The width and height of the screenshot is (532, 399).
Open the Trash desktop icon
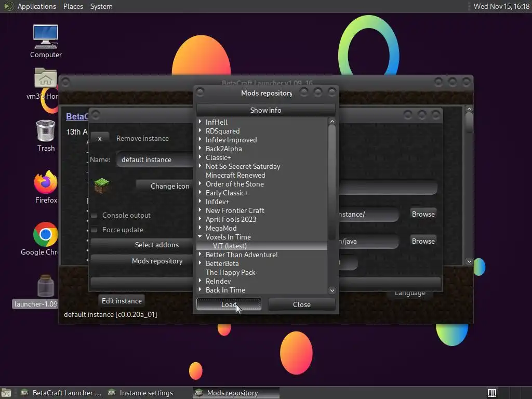pyautogui.click(x=46, y=136)
